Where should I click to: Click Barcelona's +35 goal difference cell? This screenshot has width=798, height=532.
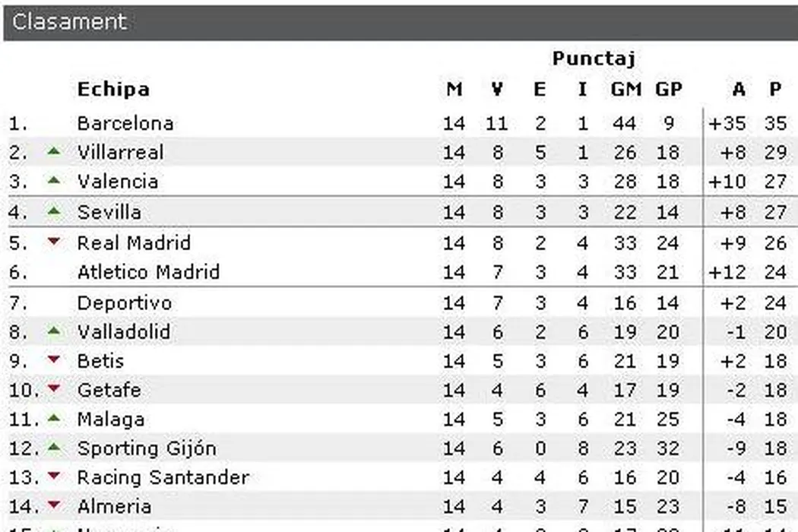pyautogui.click(x=727, y=123)
